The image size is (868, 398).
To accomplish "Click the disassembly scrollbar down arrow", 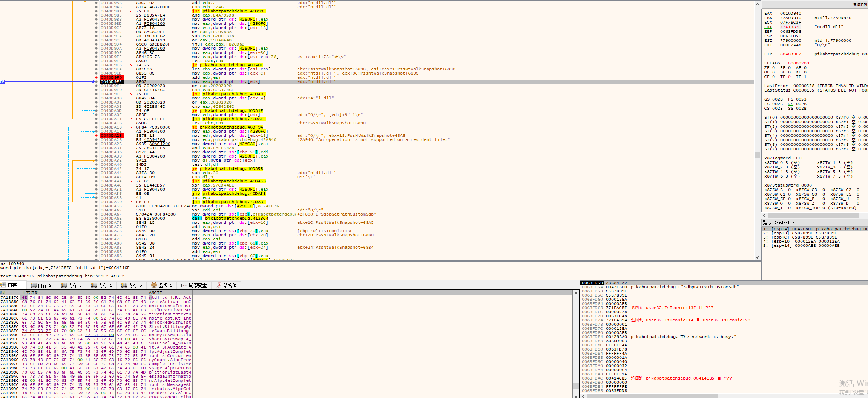I will 757,257.
